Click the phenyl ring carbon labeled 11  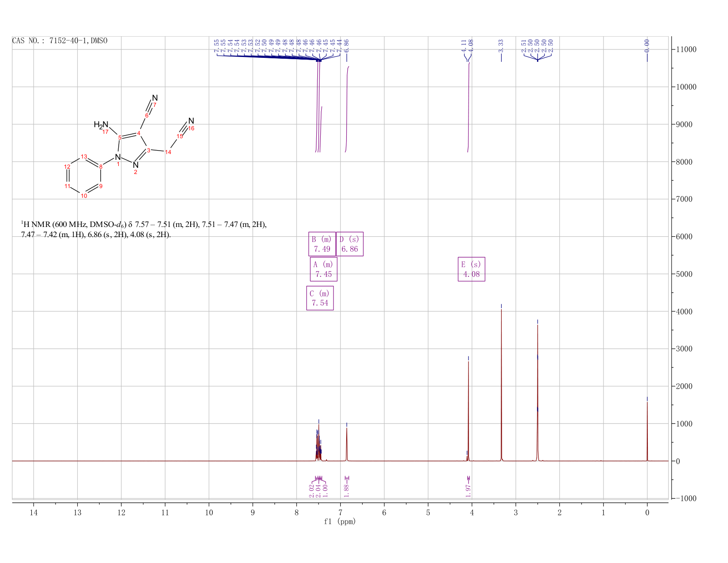click(67, 186)
